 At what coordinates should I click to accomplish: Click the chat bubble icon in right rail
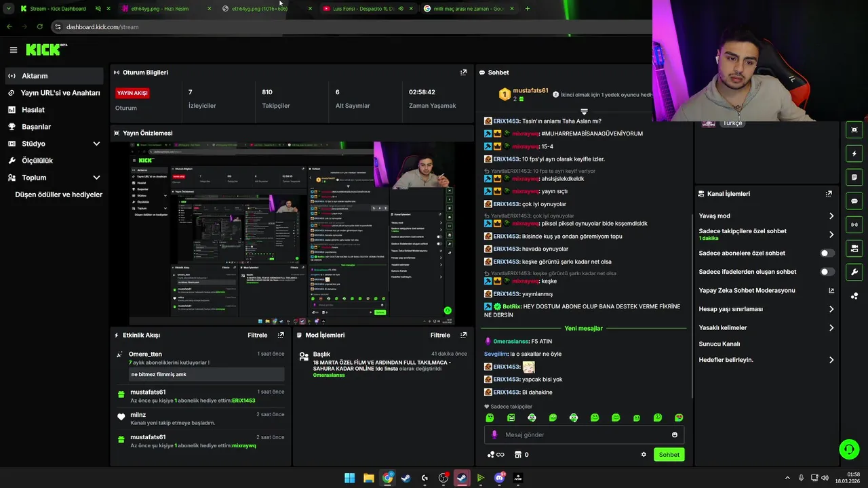(854, 201)
